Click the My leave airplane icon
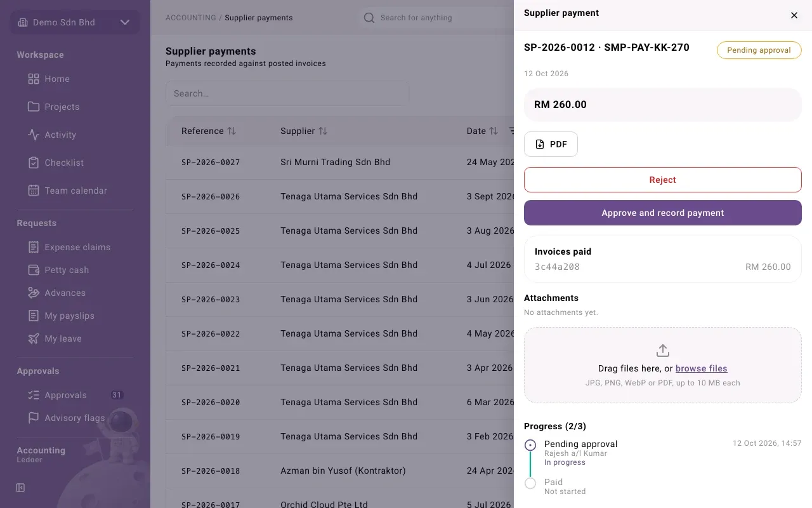The image size is (812, 508). pos(34,338)
